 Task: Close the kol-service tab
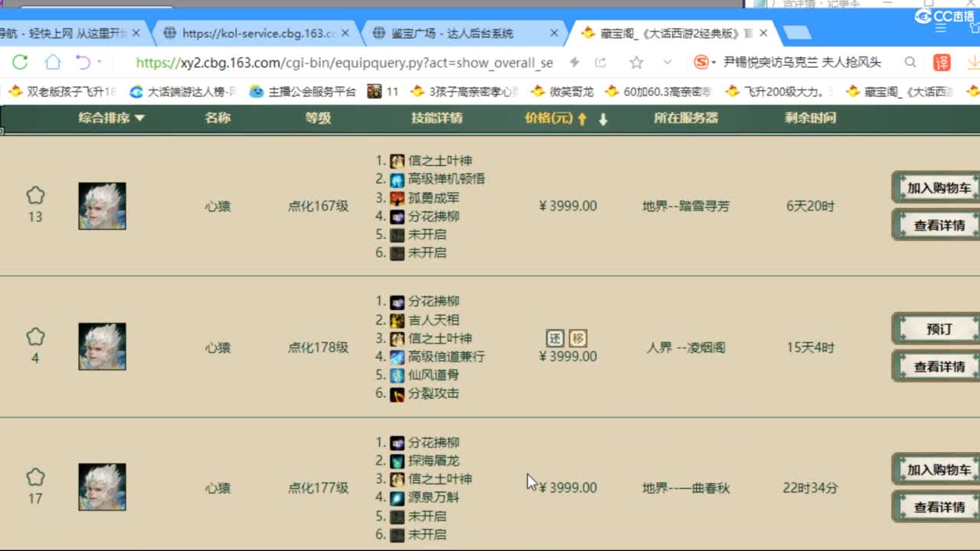[x=345, y=33]
